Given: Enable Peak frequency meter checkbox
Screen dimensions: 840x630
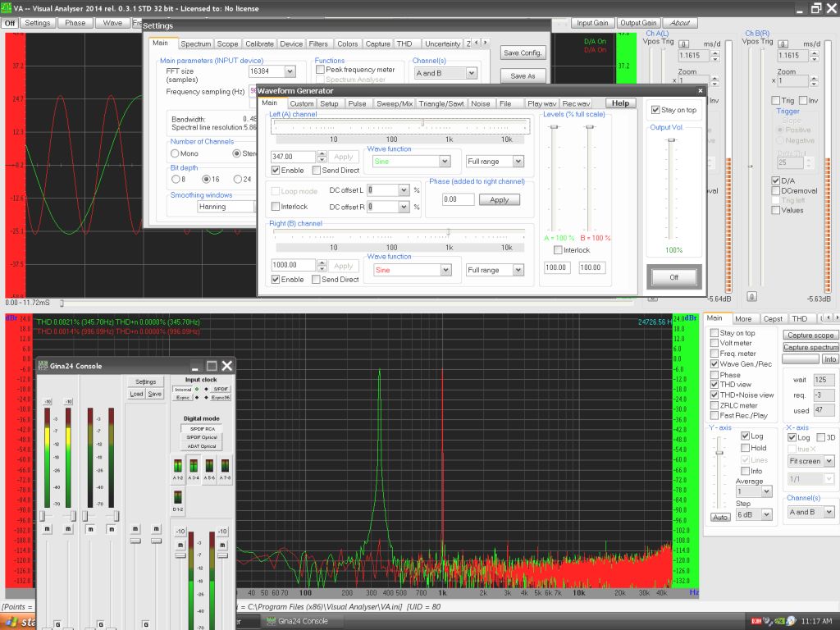Looking at the screenshot, I should point(321,70).
